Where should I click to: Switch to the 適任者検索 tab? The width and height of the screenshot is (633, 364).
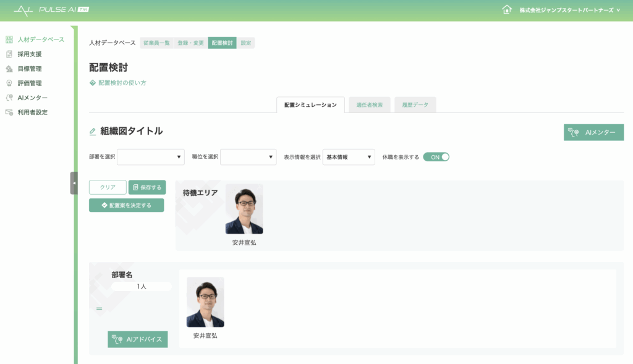point(370,105)
